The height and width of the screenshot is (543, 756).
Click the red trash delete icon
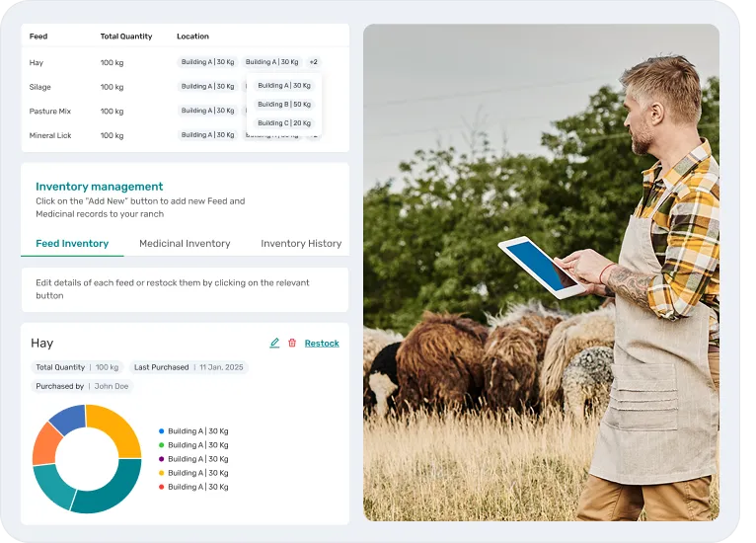pyautogui.click(x=292, y=344)
